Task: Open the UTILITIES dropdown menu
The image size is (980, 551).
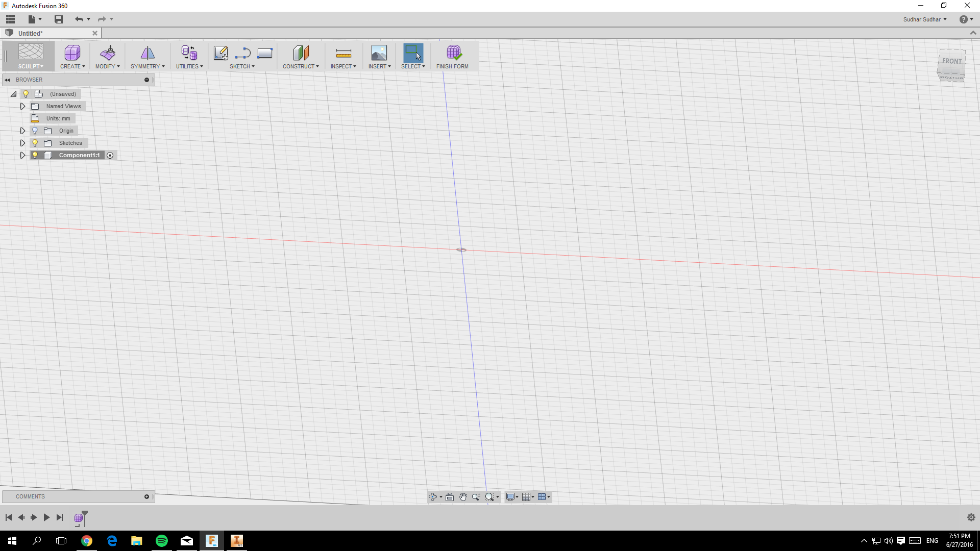Action: [x=189, y=66]
